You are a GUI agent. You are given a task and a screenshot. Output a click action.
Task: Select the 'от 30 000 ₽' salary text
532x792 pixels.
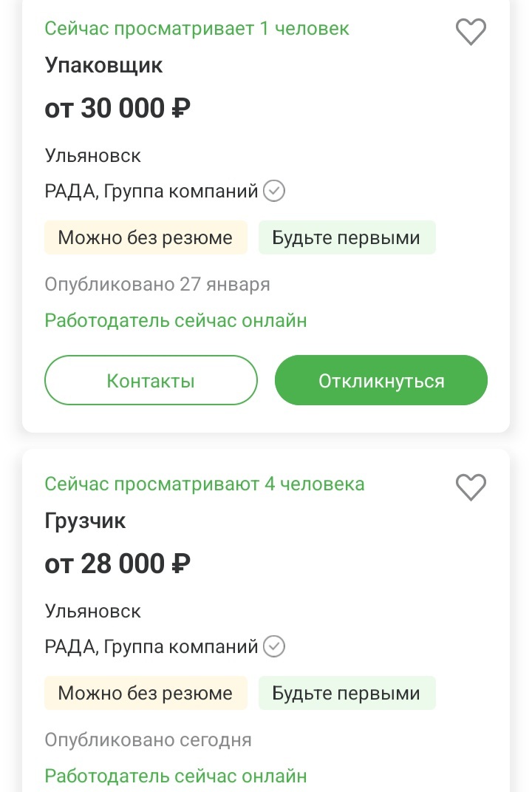118,109
